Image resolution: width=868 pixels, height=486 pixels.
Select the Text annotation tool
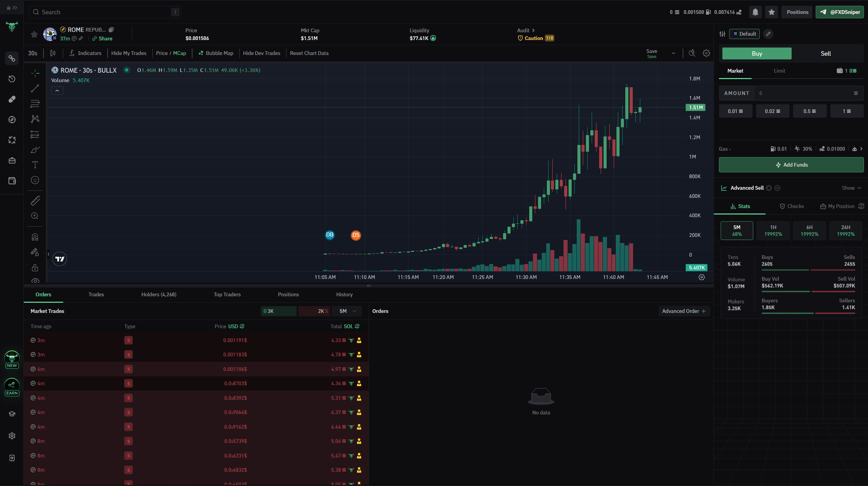tap(35, 165)
